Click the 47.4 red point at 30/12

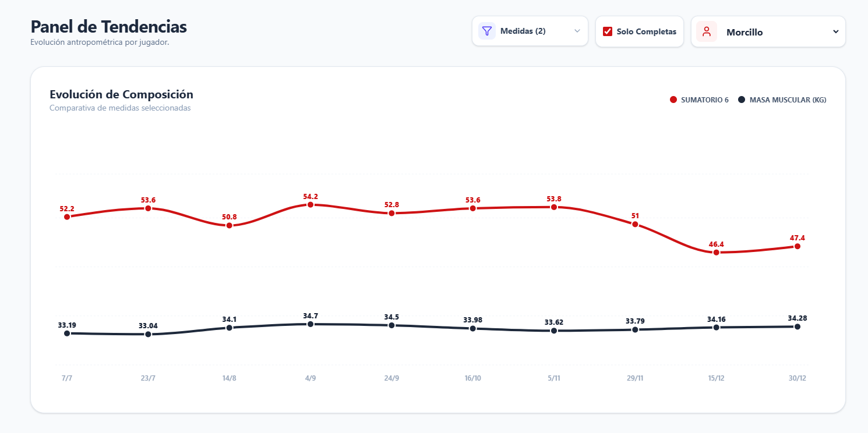[798, 246]
